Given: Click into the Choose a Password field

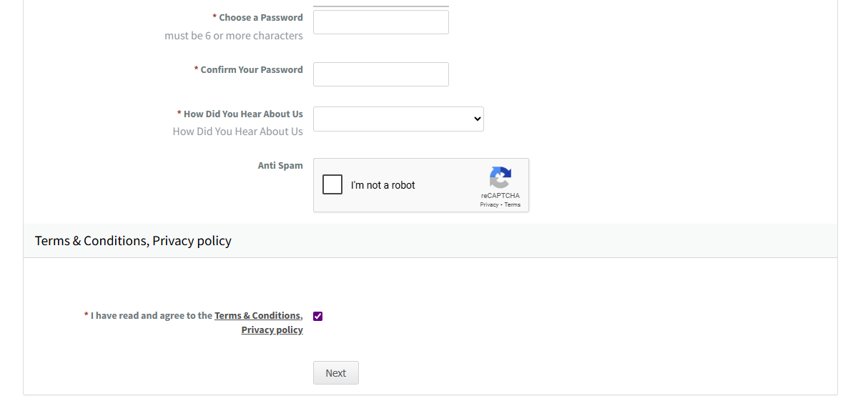Looking at the screenshot, I should click(x=381, y=22).
